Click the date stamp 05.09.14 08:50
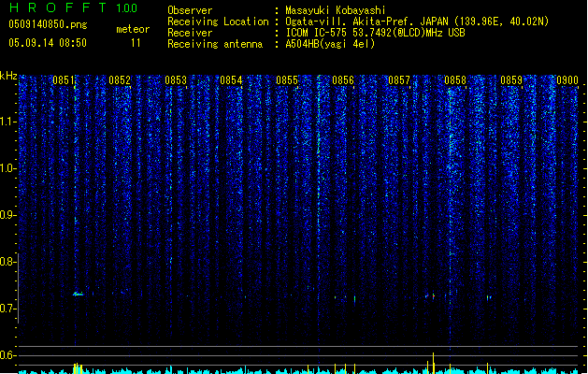This screenshot has height=374, width=588. point(48,43)
